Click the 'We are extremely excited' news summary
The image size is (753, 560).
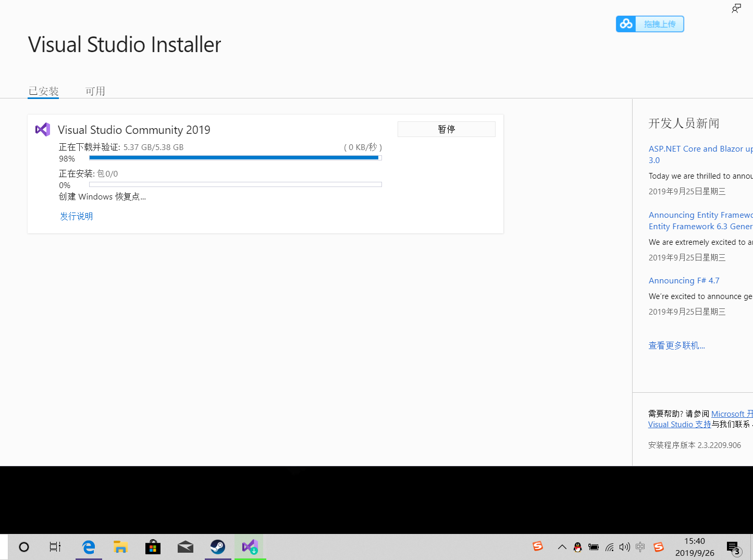tap(701, 242)
